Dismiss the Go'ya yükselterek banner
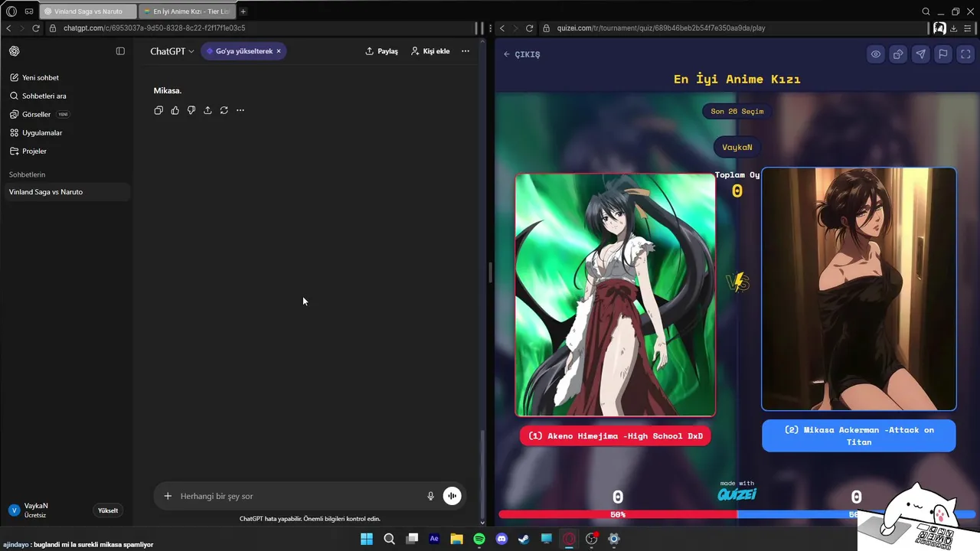 pyautogui.click(x=279, y=51)
